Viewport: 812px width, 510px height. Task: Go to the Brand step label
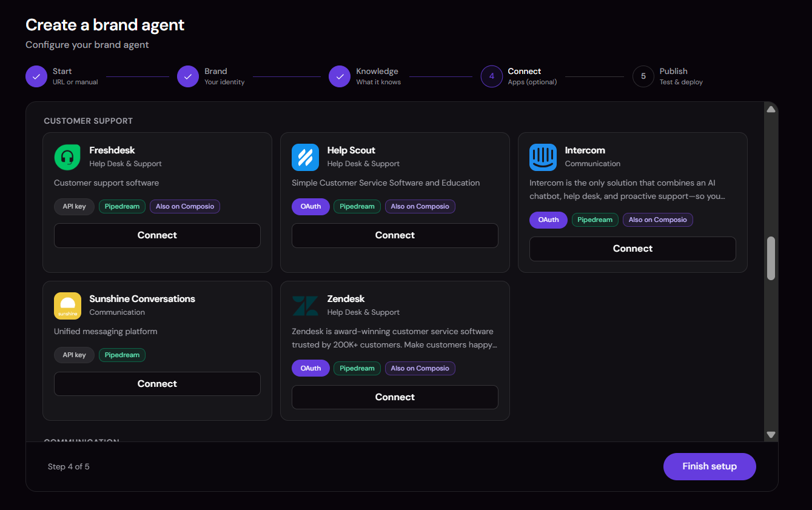(216, 71)
